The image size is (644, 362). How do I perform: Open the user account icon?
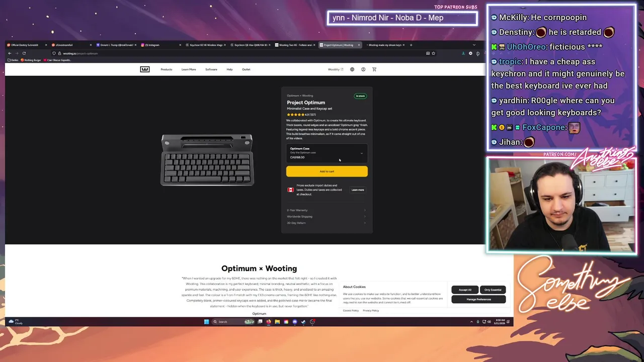pos(363,69)
